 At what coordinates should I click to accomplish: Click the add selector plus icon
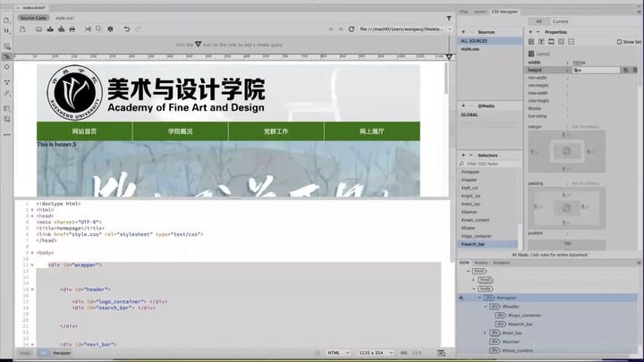pos(462,155)
